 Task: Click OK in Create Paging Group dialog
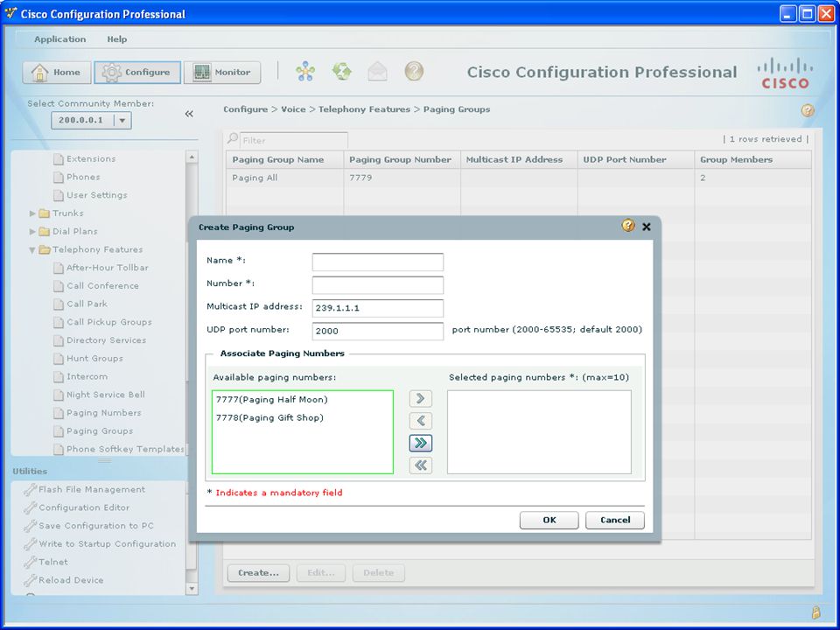click(549, 520)
